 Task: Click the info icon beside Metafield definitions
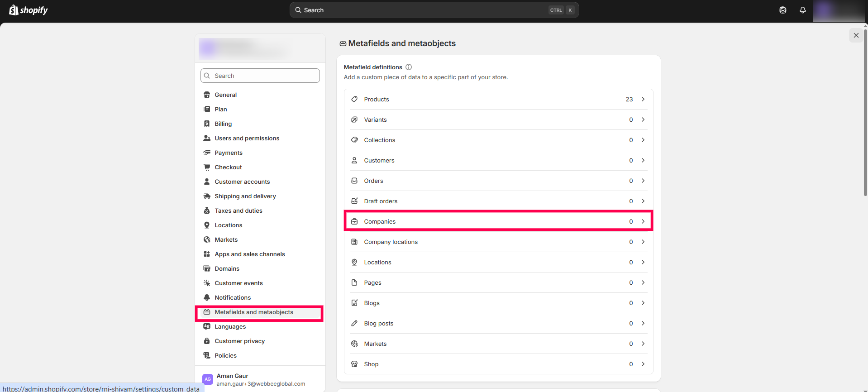pyautogui.click(x=409, y=67)
